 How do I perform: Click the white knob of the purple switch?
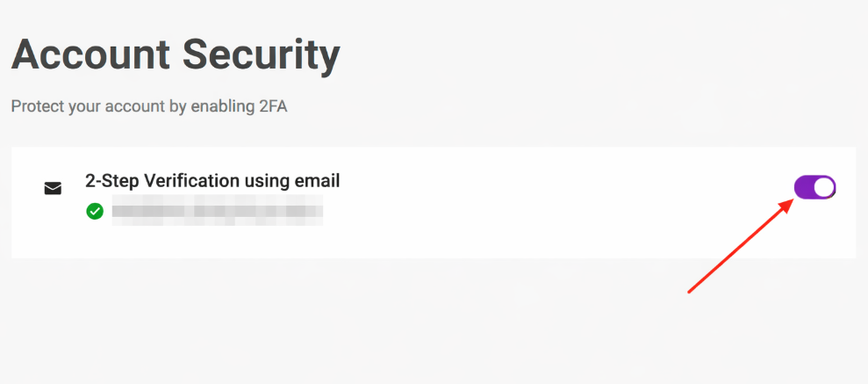pos(824,187)
